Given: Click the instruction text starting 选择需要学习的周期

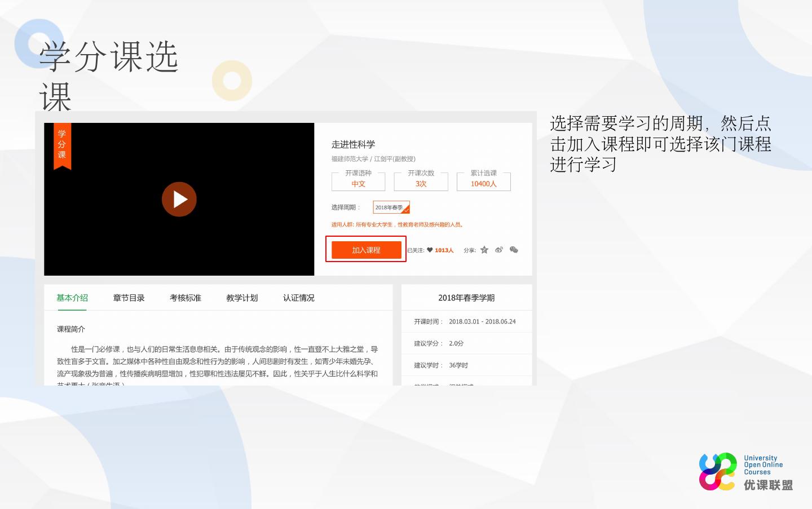Looking at the screenshot, I should tap(660, 144).
